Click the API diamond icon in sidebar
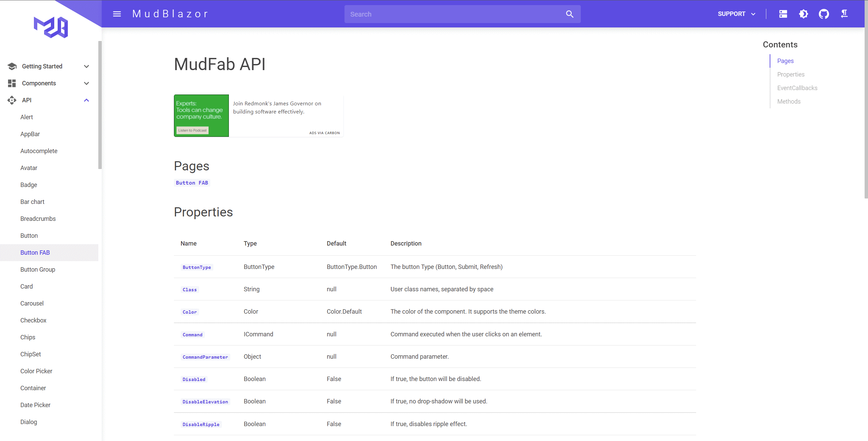 tap(12, 100)
